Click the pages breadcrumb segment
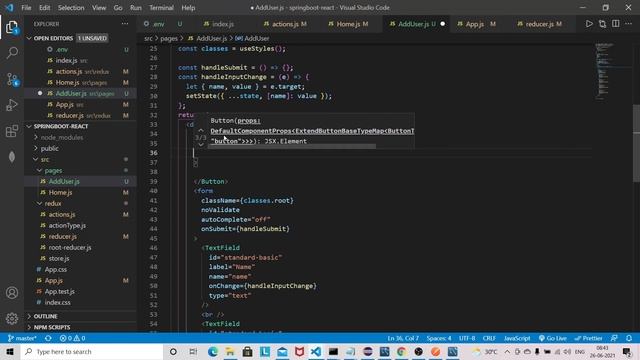The height and width of the screenshot is (360, 640). pyautogui.click(x=169, y=38)
